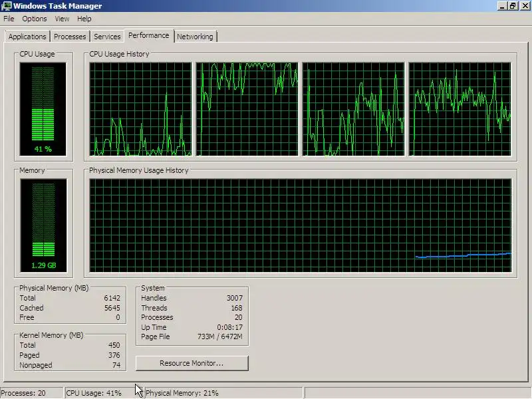The width and height of the screenshot is (532, 399).
Task: Click the third CPU usage history graph
Action: click(354, 109)
